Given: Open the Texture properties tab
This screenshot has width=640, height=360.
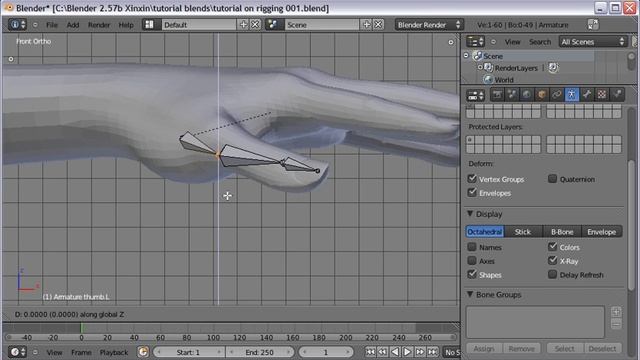Looking at the screenshot, I should tap(602, 95).
